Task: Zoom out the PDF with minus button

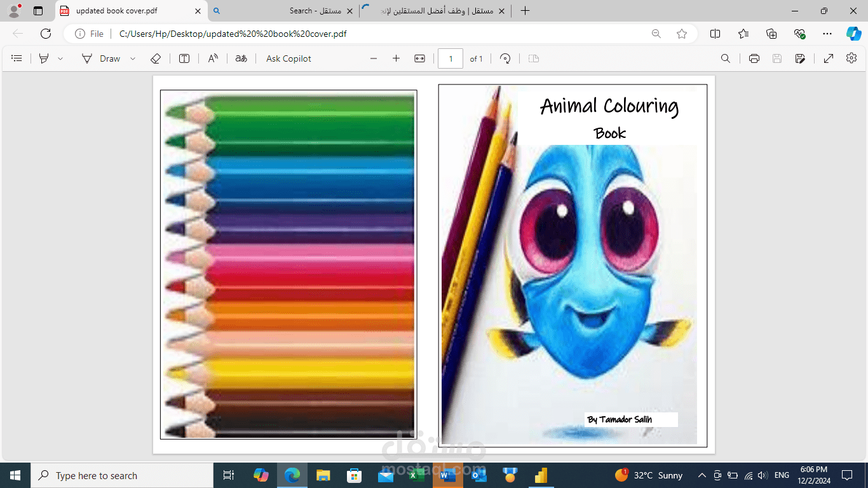Action: click(x=374, y=58)
